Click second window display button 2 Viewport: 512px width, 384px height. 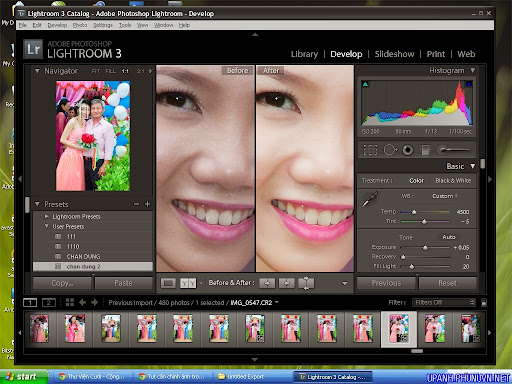49,302
